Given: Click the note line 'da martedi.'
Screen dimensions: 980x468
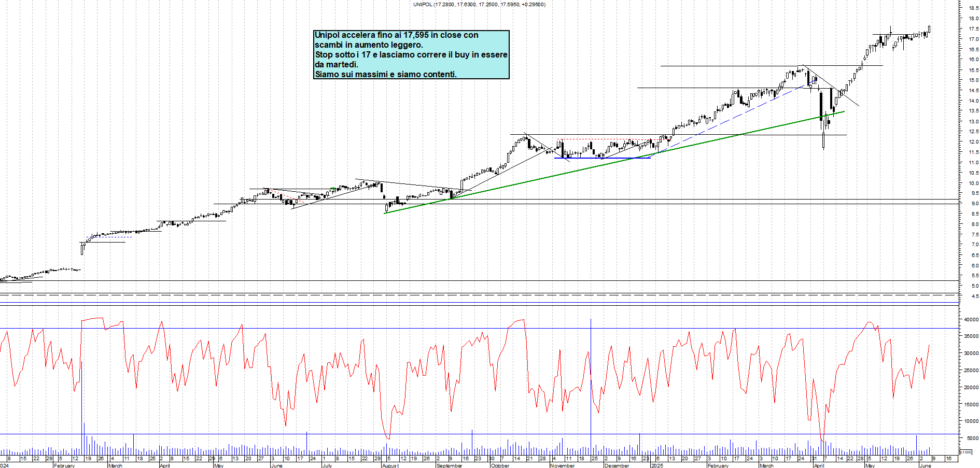Looking at the screenshot, I should 337,64.
